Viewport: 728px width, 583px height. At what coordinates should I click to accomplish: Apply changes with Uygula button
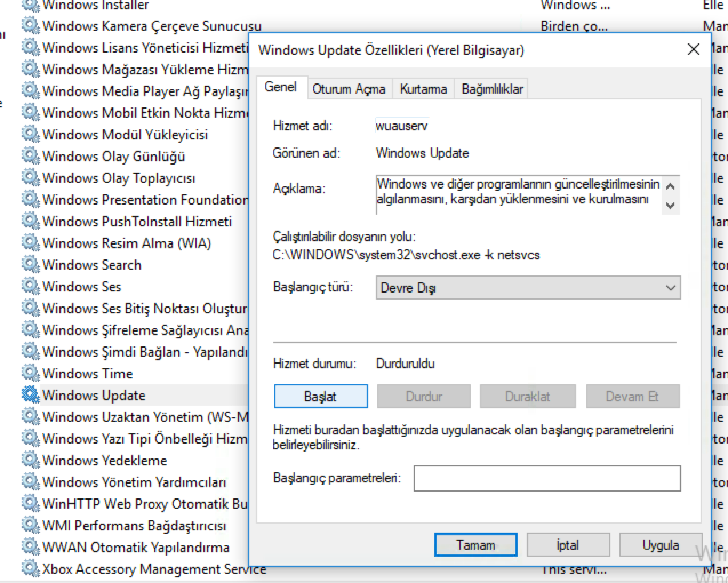pos(661,545)
